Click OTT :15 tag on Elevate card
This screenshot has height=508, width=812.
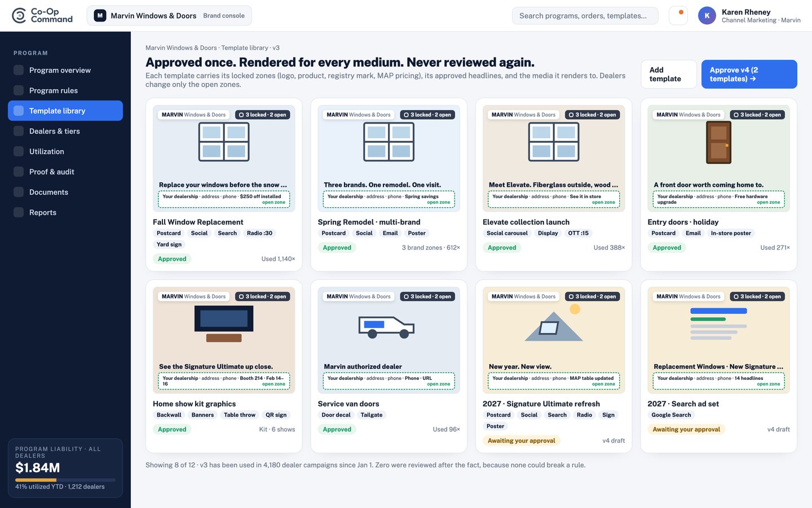(578, 233)
